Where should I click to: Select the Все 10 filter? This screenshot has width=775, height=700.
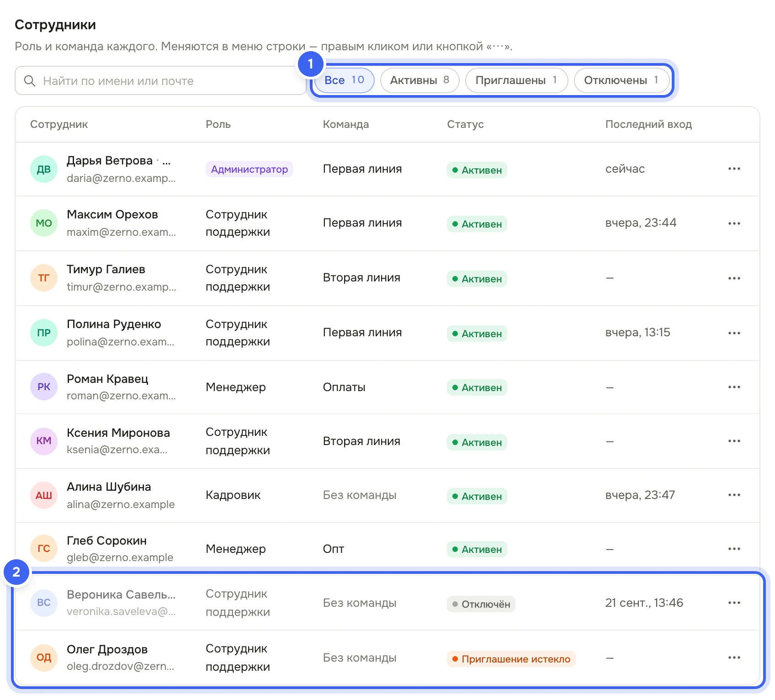pyautogui.click(x=345, y=80)
